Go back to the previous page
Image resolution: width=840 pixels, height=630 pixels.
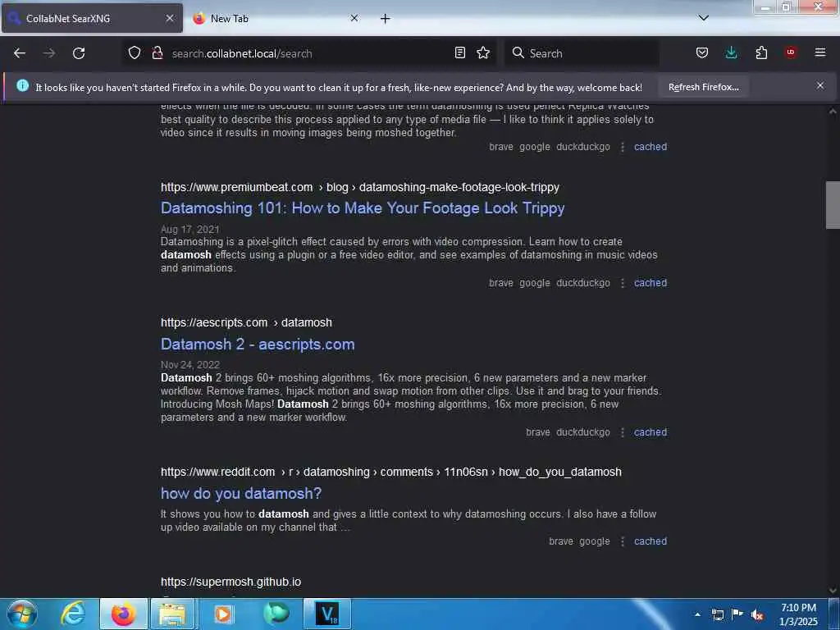[x=20, y=53]
